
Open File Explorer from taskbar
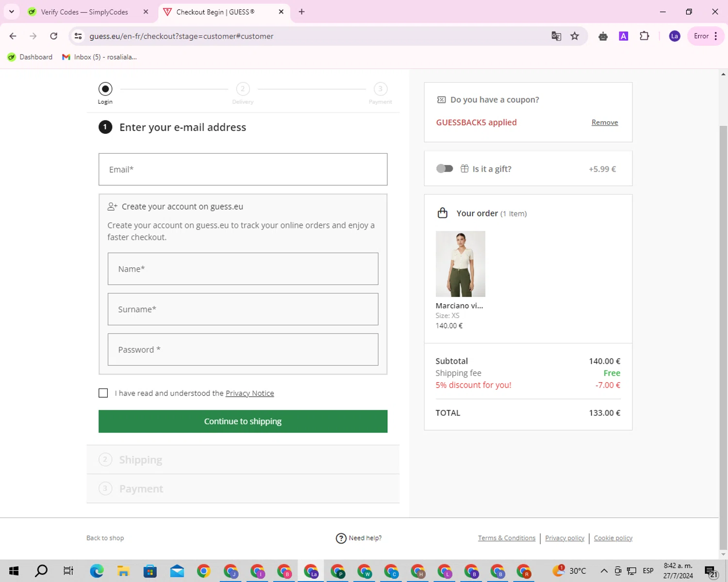tap(123, 571)
